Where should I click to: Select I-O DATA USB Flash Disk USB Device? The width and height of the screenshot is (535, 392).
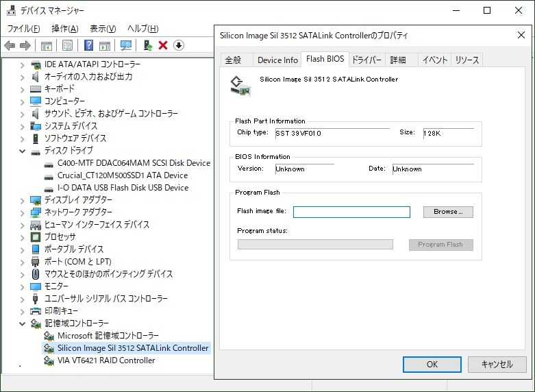click(x=123, y=188)
